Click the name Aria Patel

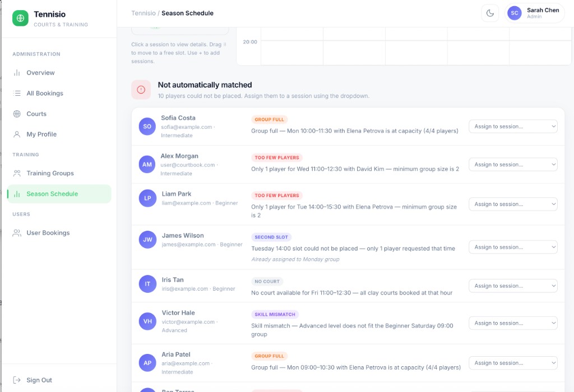[176, 354]
